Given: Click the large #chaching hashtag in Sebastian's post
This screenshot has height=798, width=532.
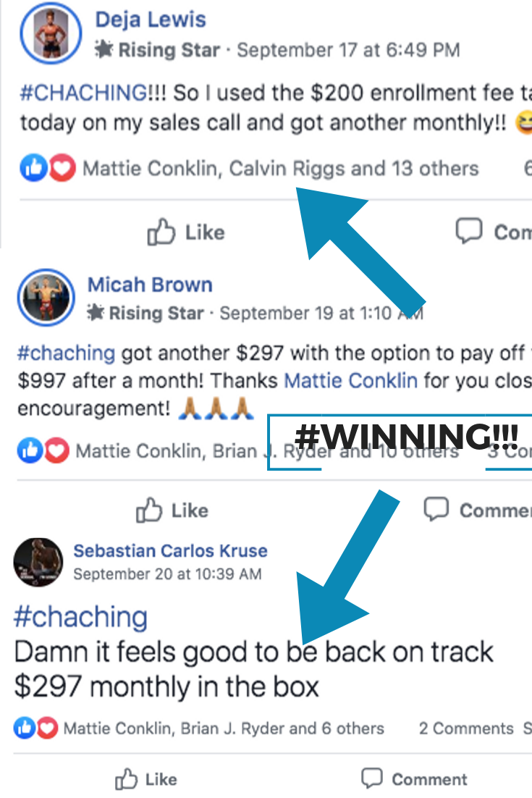Looking at the screenshot, I should coord(80,617).
